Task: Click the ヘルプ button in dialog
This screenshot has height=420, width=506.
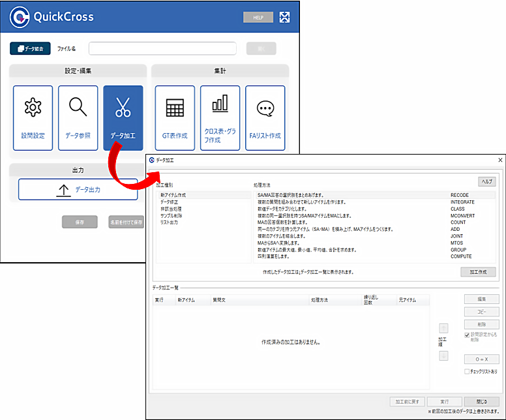Action: pos(486,182)
